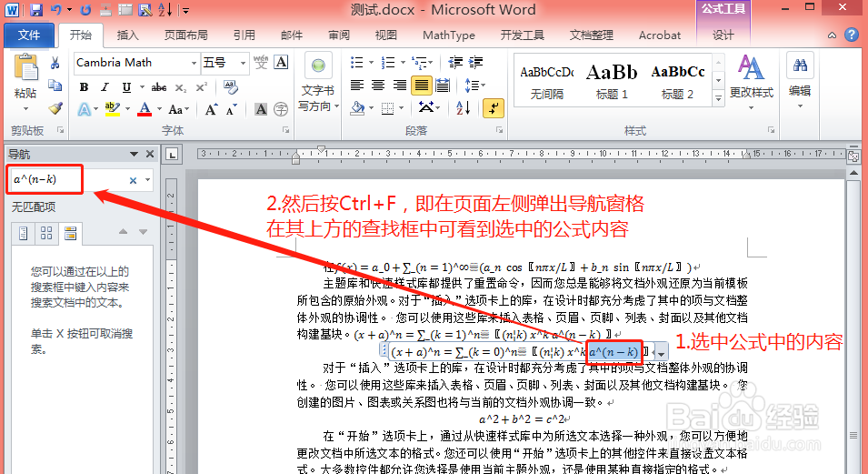Switch to the 审阅 tab

[x=339, y=35]
